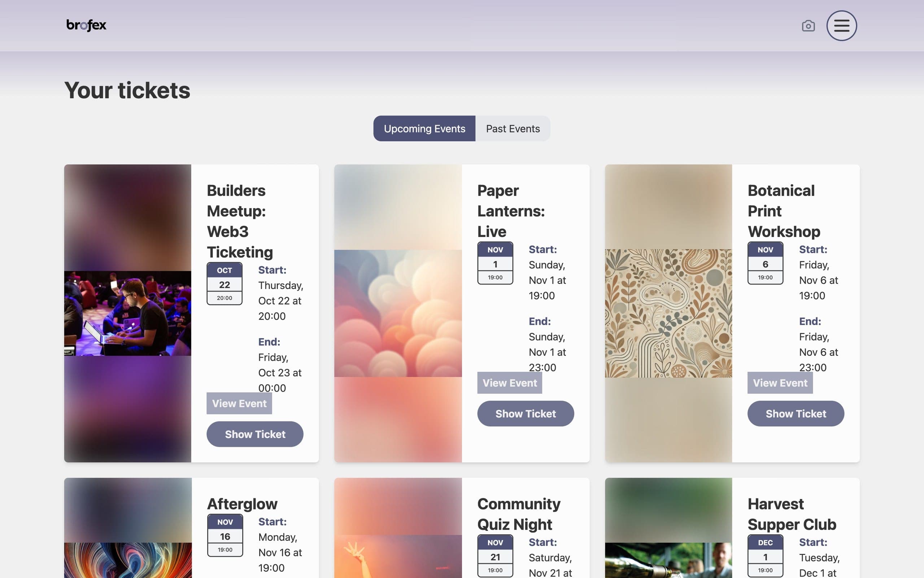Click the Nov 6 calendar badge
The image size is (924, 578).
[x=765, y=263]
